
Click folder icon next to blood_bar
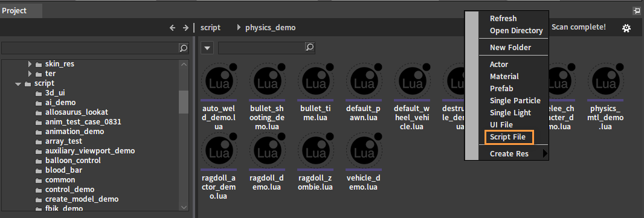tap(38, 170)
